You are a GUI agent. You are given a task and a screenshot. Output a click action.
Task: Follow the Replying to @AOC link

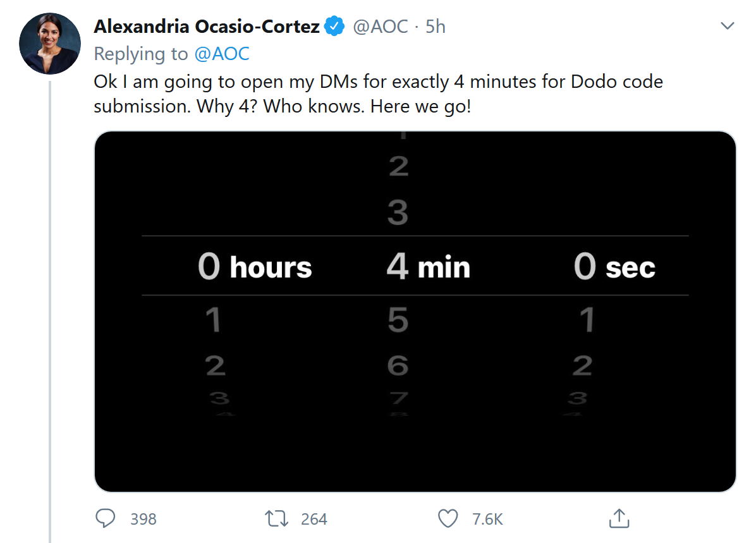click(x=221, y=54)
